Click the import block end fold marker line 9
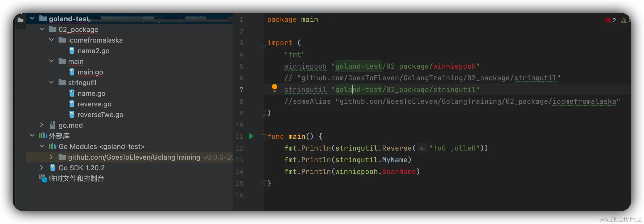Image resolution: width=644 pixels, height=224 pixels. click(x=264, y=113)
